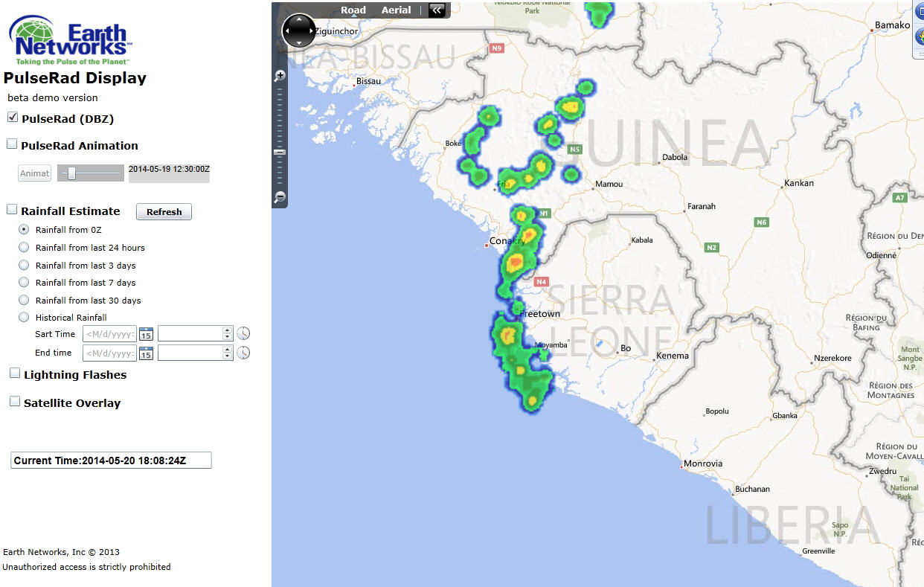Click the N6 road shield marker

tap(761, 222)
